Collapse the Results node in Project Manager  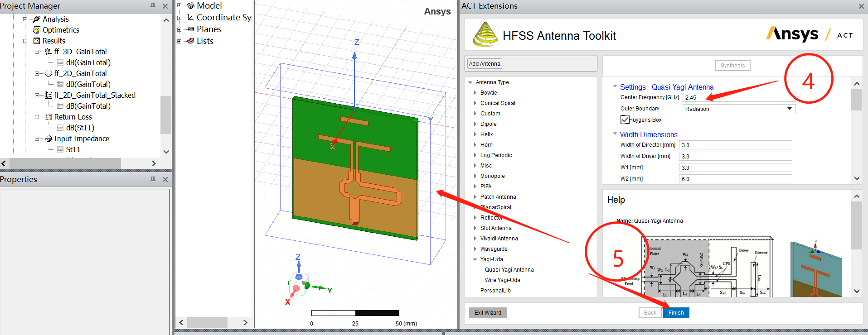tap(25, 41)
